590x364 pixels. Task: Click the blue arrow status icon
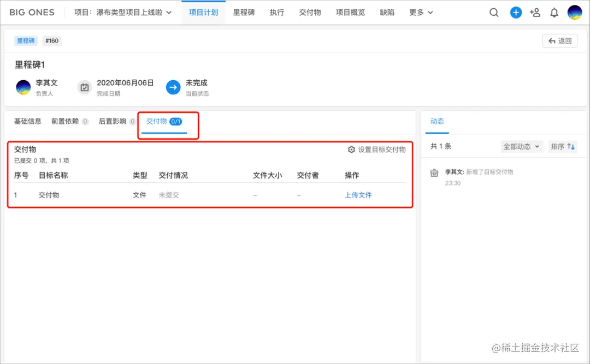[173, 87]
